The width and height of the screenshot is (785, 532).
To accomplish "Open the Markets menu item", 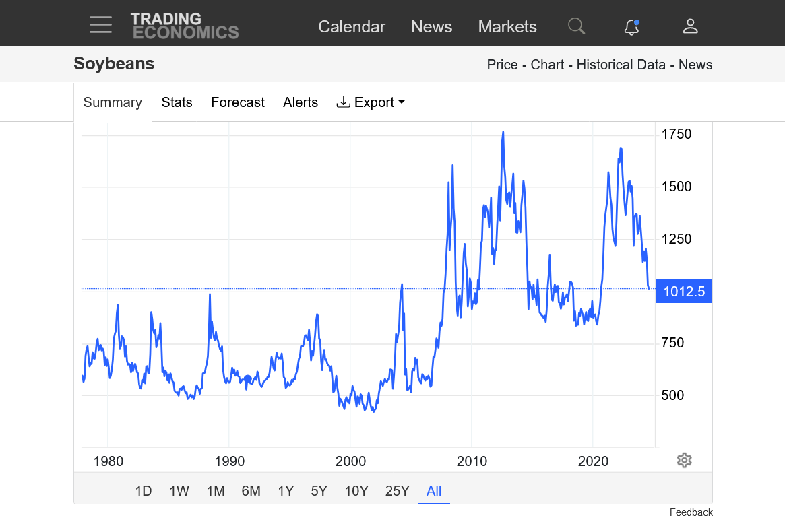I will [507, 27].
